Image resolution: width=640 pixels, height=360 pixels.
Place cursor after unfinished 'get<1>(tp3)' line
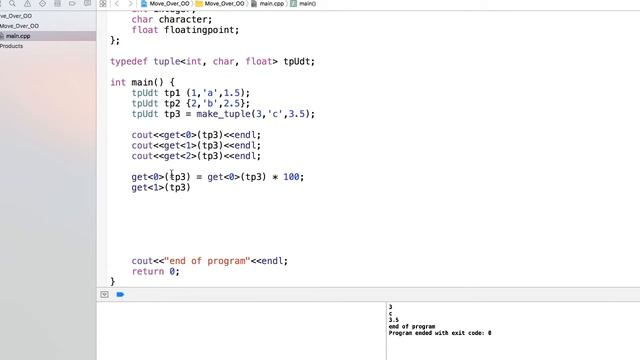[191, 187]
